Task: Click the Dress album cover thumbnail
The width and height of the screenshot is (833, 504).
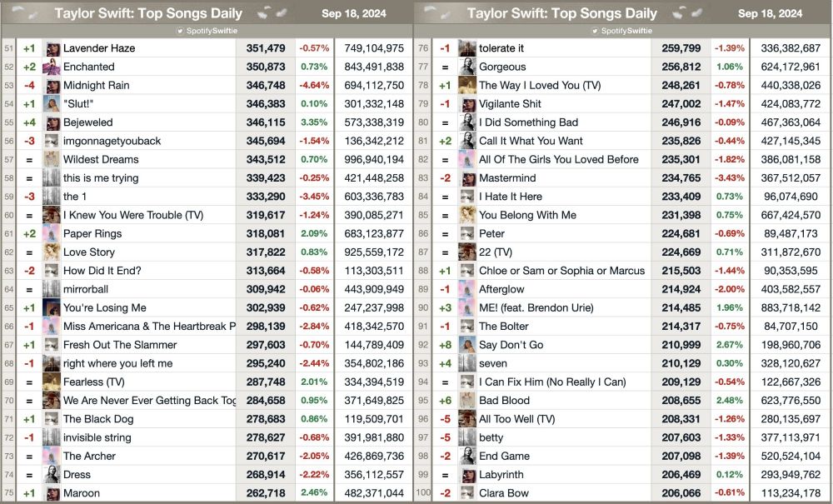Action: (52, 475)
